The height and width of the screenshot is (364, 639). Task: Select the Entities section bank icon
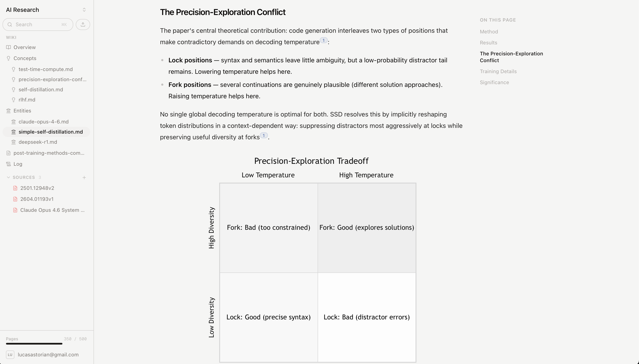[x=8, y=111]
